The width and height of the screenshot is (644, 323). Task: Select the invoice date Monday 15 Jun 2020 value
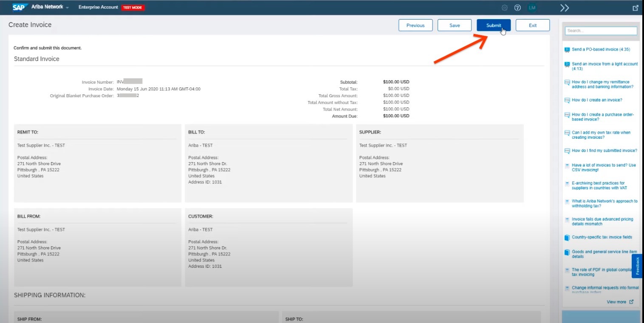click(x=158, y=89)
